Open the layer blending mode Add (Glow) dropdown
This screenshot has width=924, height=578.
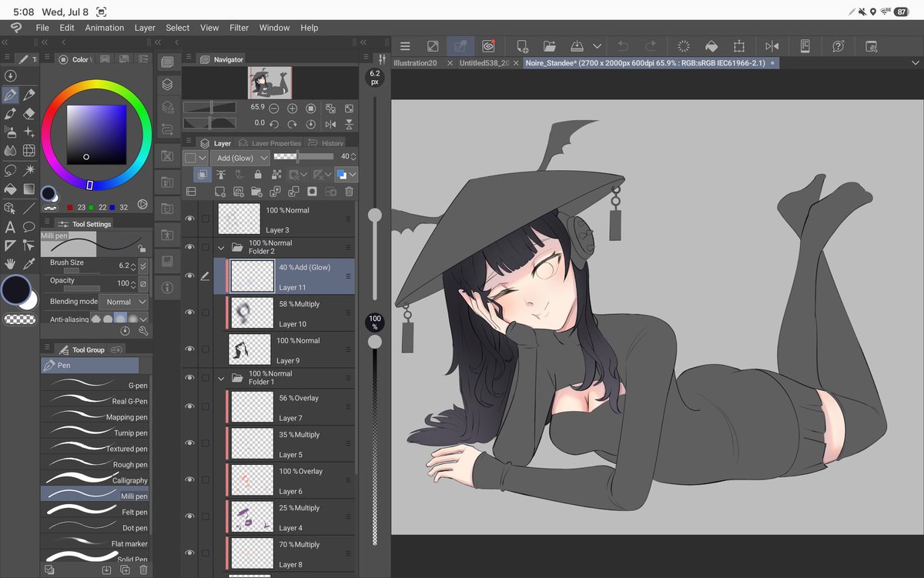click(239, 158)
